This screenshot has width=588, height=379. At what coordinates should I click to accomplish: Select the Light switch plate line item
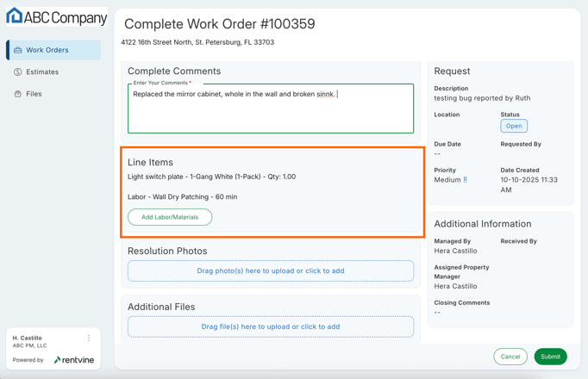[x=211, y=177]
